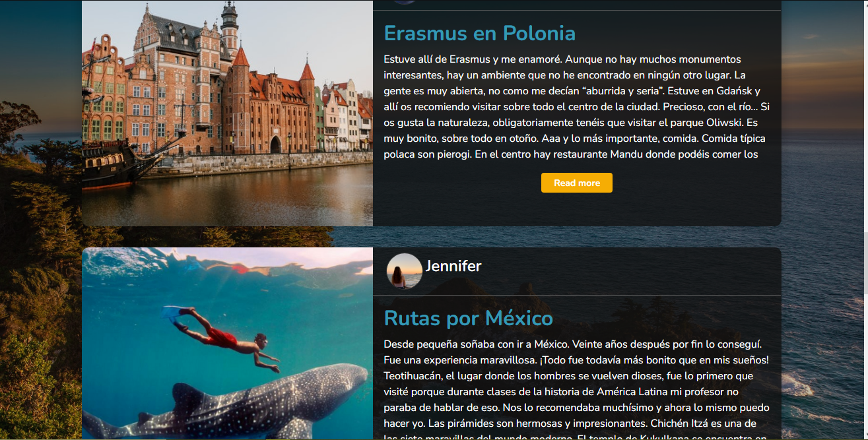Image resolution: width=868 pixels, height=440 pixels.
Task: Open the Gdańsk waterfront photo
Action: 227,113
